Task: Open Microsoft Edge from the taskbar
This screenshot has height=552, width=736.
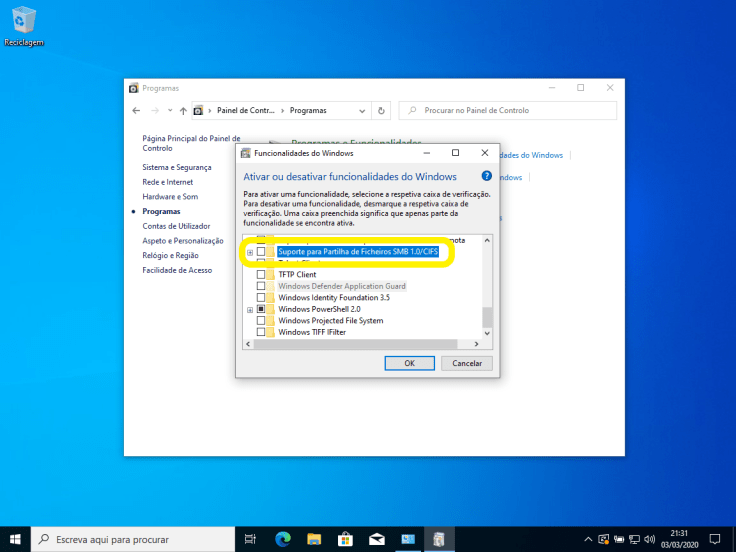Action: [281, 540]
